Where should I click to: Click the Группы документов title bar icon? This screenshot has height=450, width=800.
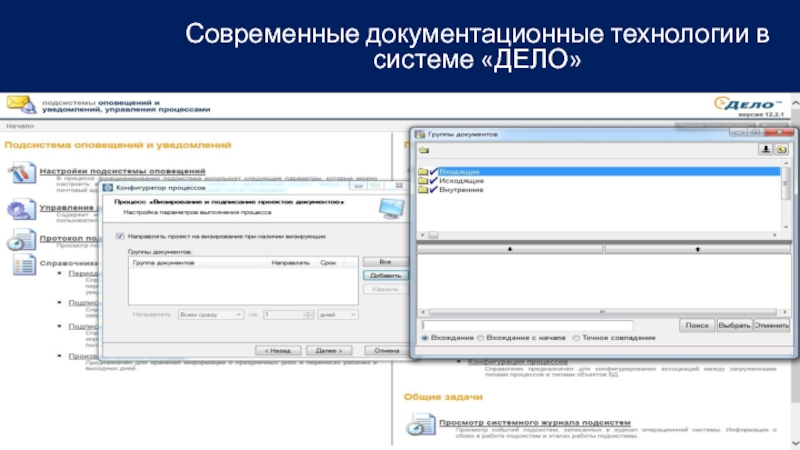[x=420, y=134]
